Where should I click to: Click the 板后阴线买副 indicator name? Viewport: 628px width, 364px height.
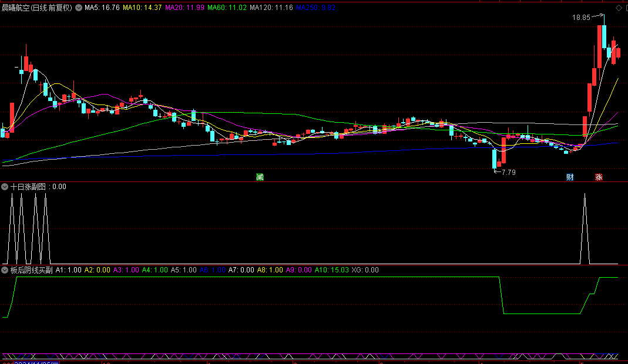click(x=32, y=270)
